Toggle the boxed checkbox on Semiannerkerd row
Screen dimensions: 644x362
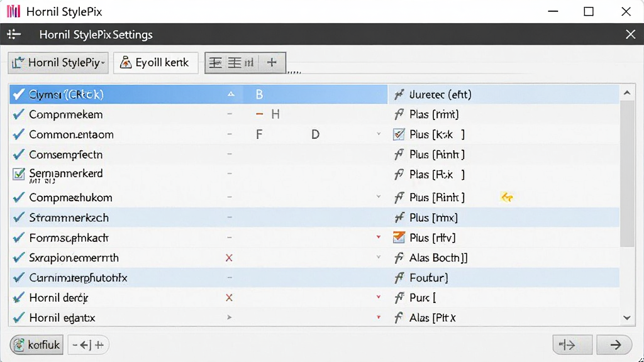[18, 174]
